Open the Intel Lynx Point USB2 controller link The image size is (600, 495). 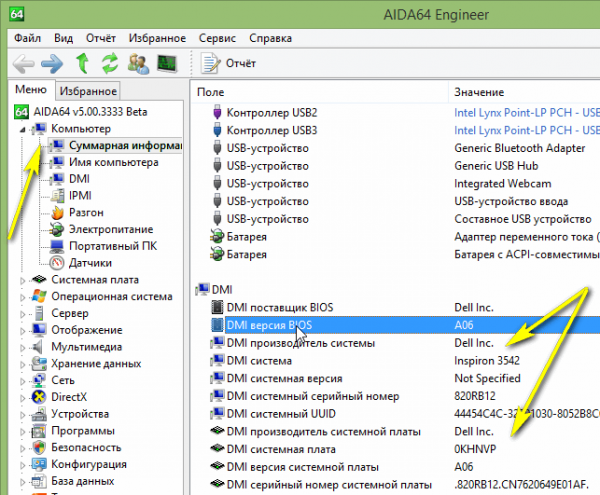(x=527, y=112)
